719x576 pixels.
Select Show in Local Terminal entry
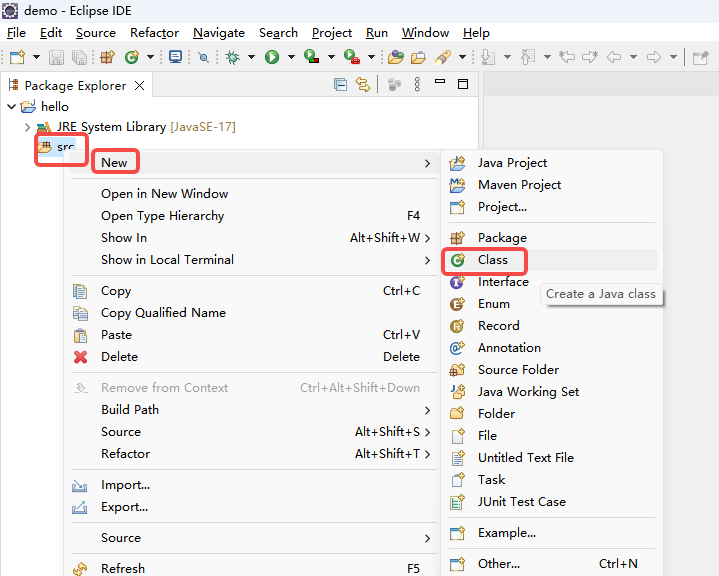(x=253, y=260)
